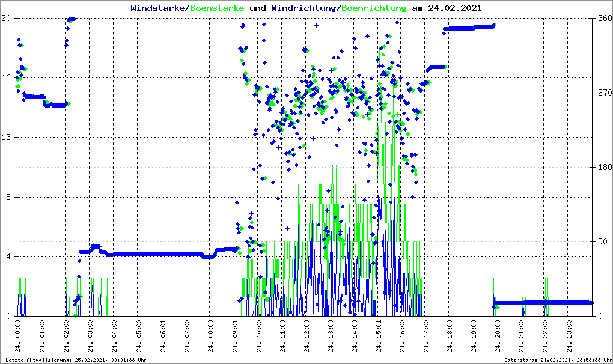The image size is (613, 364).
Task: Click the x-axis label '24. 12:00'
Action: click(x=306, y=336)
